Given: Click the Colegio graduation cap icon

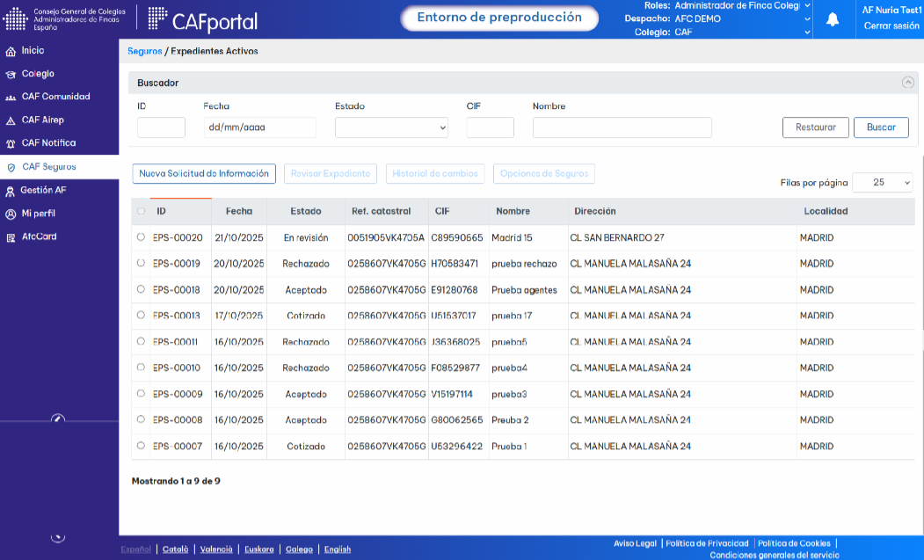Looking at the screenshot, I should [11, 74].
